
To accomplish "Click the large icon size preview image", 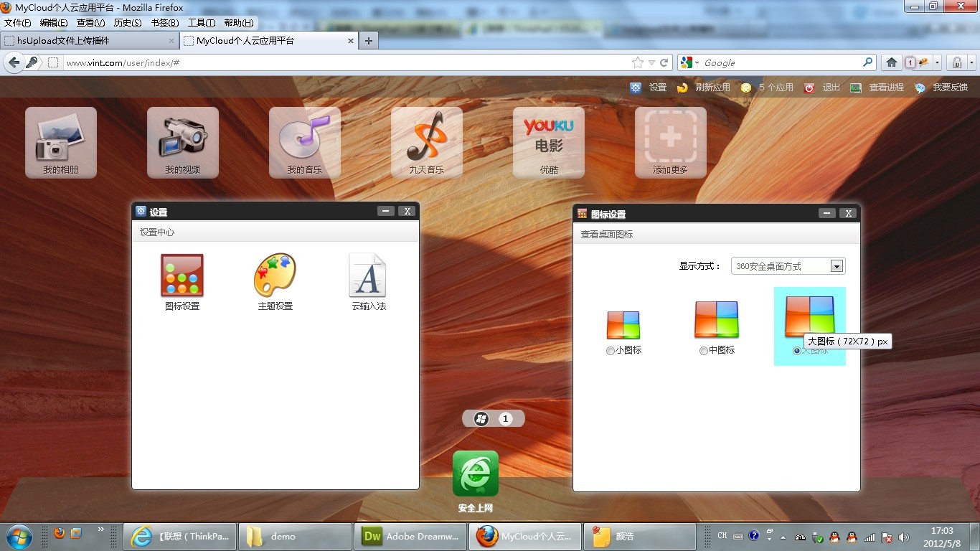I will [810, 316].
